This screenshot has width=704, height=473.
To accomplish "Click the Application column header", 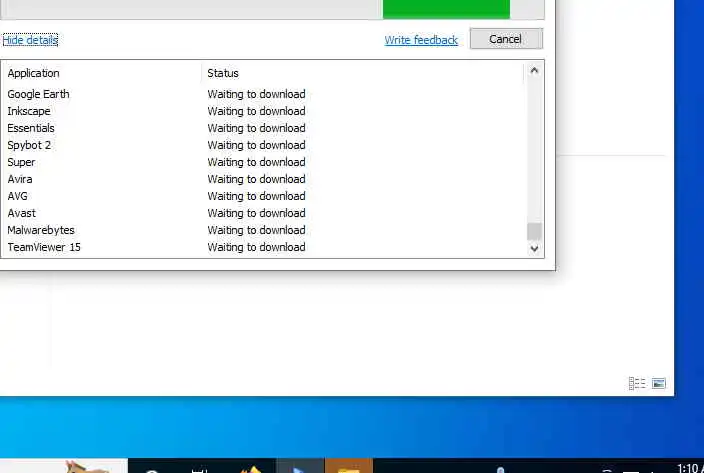I will (x=101, y=73).
